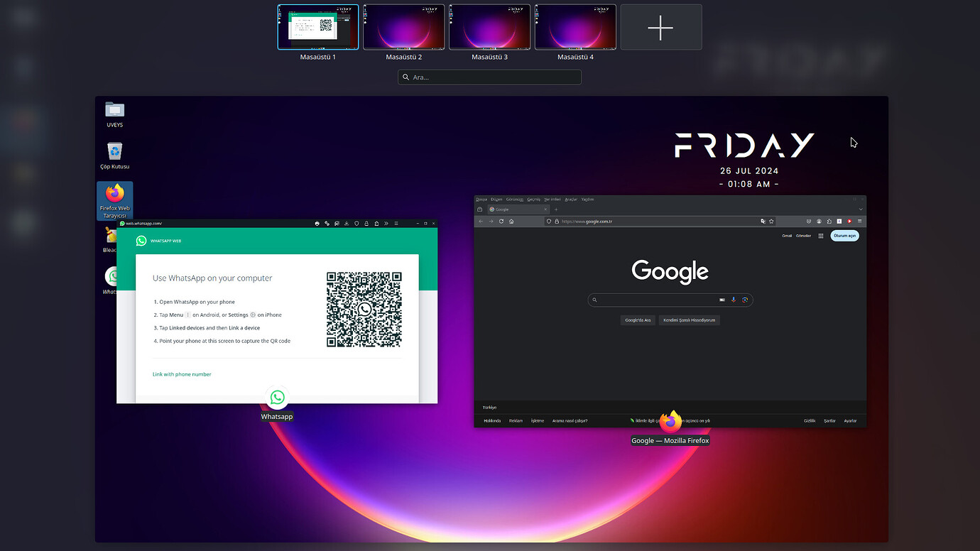Search by image with Google Lens icon
980x551 pixels.
[x=745, y=300]
